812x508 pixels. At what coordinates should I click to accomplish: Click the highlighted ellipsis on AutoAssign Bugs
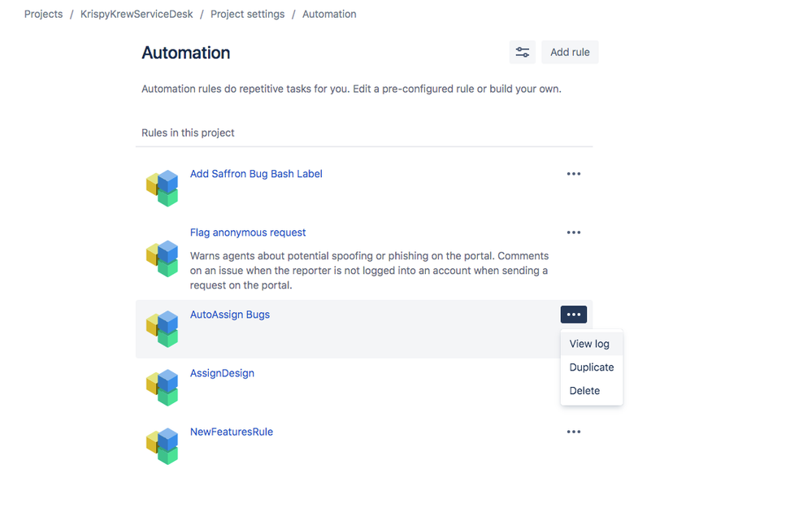(x=574, y=315)
